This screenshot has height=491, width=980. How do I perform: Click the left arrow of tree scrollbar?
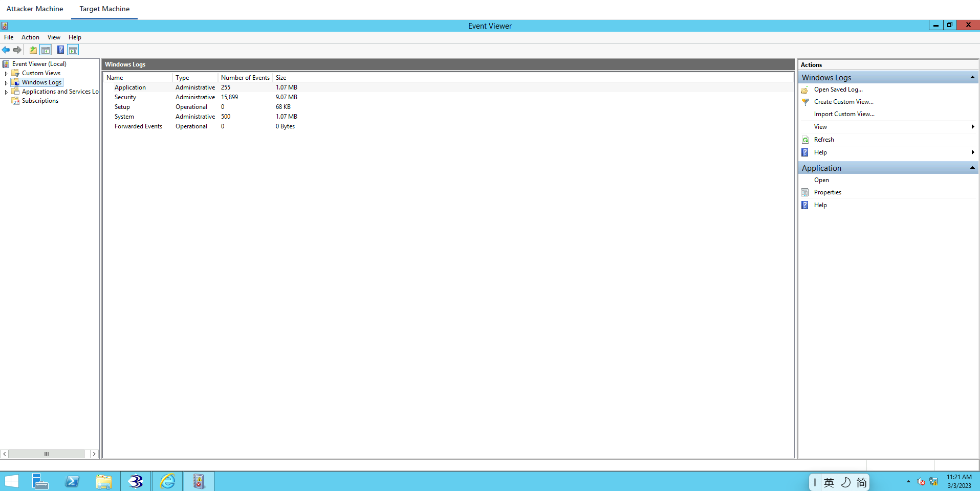pos(5,454)
